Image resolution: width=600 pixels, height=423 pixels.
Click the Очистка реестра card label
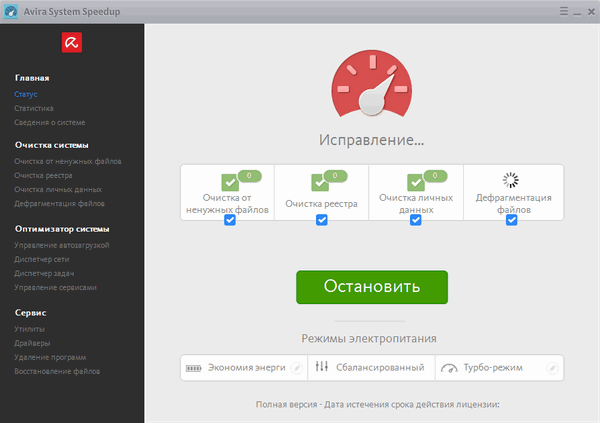click(321, 204)
